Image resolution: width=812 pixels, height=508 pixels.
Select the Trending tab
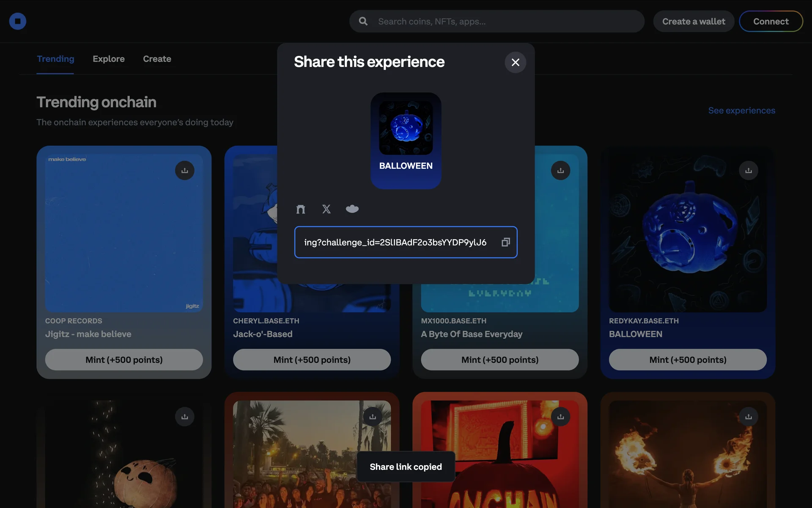tap(55, 59)
